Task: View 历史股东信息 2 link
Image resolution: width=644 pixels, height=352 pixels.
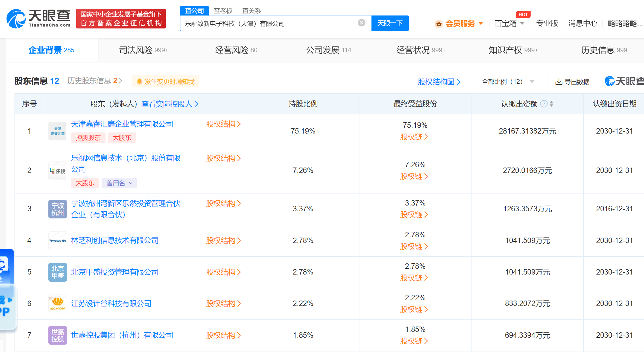Action: click(x=94, y=81)
